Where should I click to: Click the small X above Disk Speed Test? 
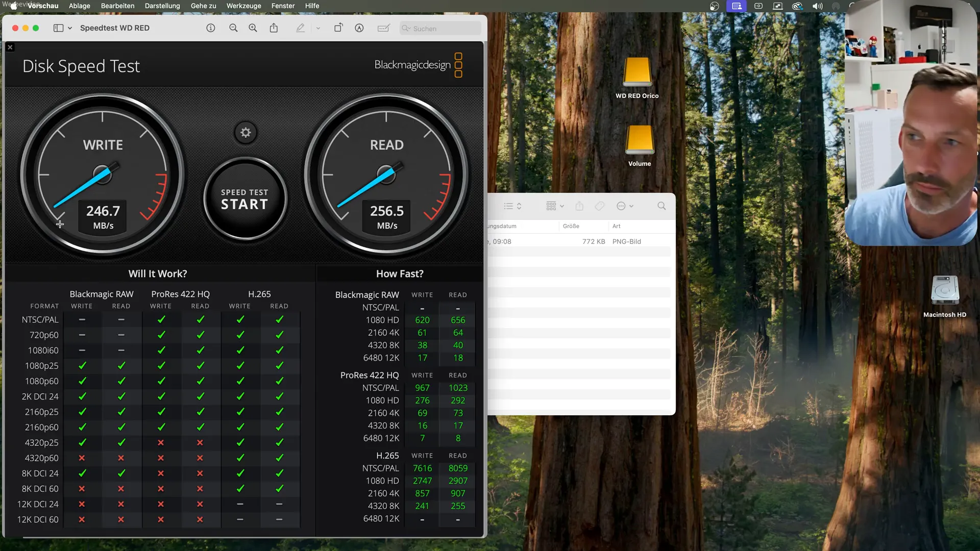(10, 47)
